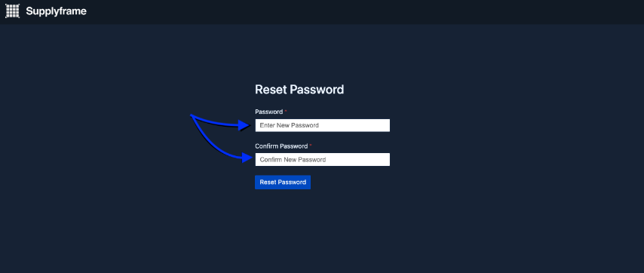Click arrowhead pointing at Enter New Password
644x273 pixels.
pyautogui.click(x=245, y=125)
